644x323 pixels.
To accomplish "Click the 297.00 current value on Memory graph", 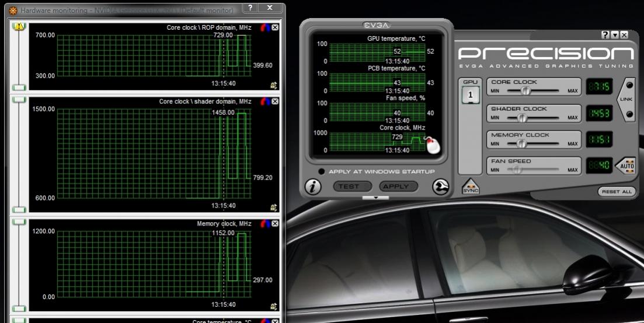I will (x=263, y=280).
